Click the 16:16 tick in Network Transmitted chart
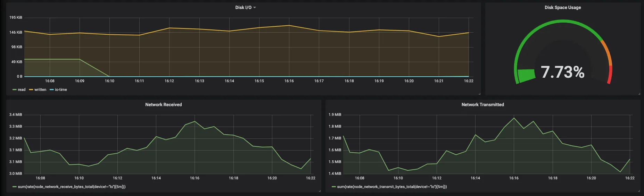This screenshot has width=644, height=196. click(x=514, y=178)
